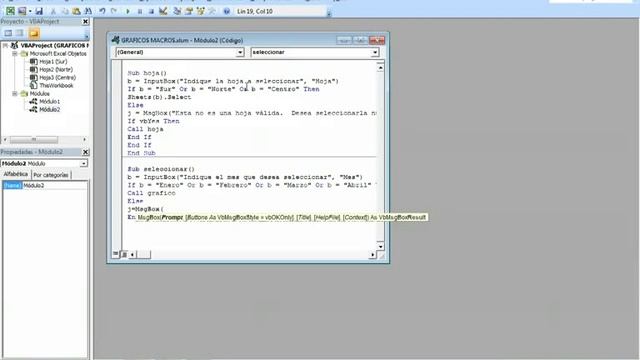Click the Project panel scroll-left arrow
The width and height of the screenshot is (640, 360).
[x=5, y=140]
